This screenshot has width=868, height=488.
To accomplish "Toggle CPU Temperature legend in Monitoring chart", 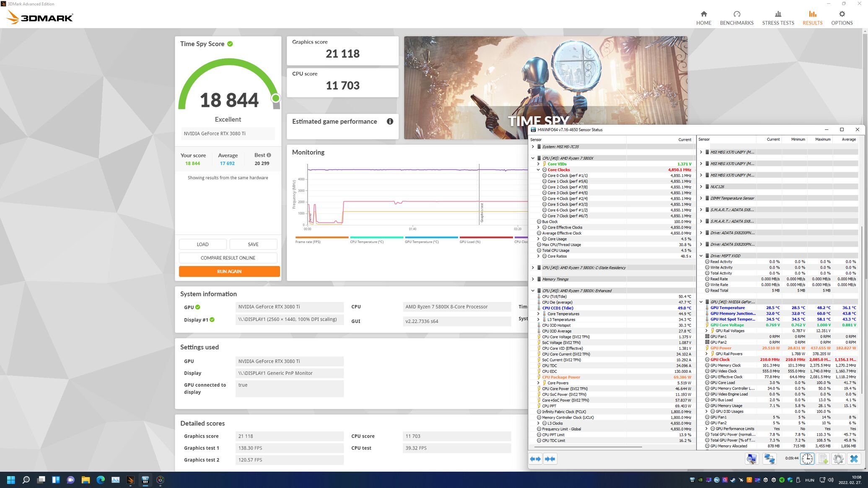I will pyautogui.click(x=367, y=242).
